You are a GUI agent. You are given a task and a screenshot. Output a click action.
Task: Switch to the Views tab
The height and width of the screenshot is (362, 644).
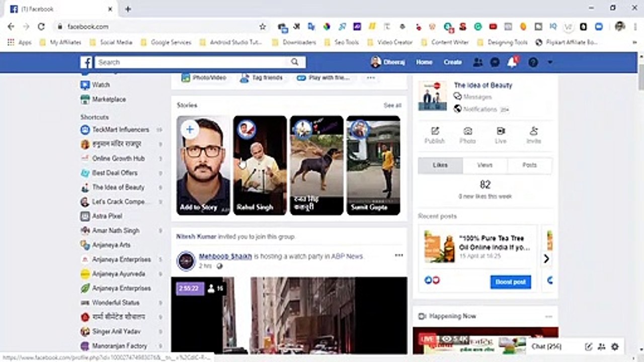point(485,165)
